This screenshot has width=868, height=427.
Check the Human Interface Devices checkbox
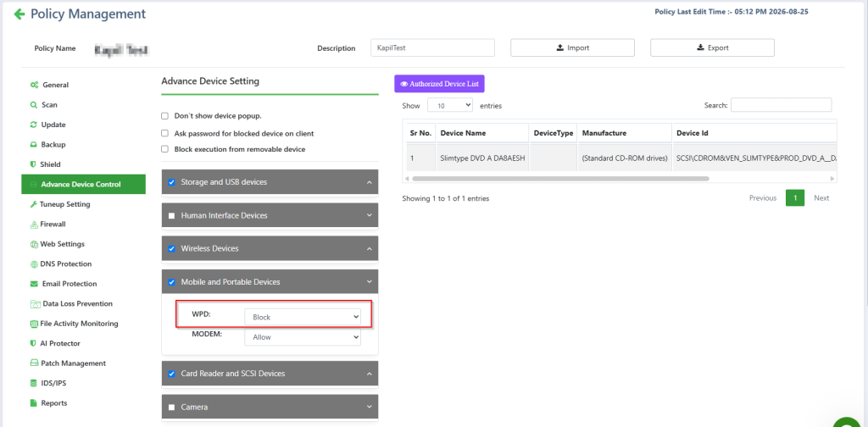(x=171, y=216)
